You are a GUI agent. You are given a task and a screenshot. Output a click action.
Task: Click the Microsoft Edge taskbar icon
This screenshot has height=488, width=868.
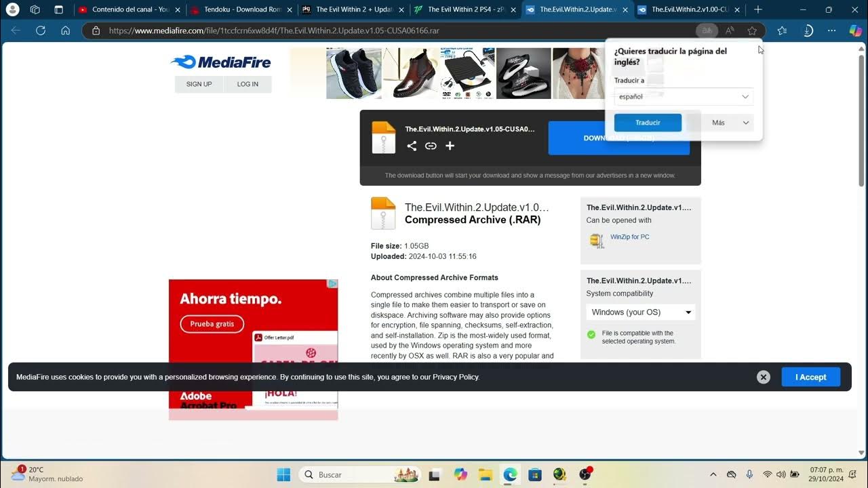click(510, 474)
